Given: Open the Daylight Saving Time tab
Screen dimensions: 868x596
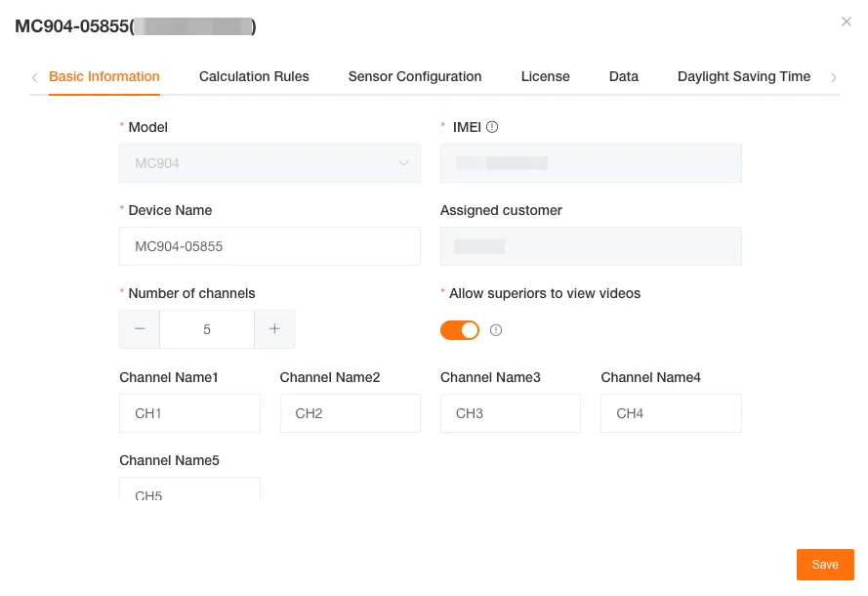Looking at the screenshot, I should click(x=744, y=76).
